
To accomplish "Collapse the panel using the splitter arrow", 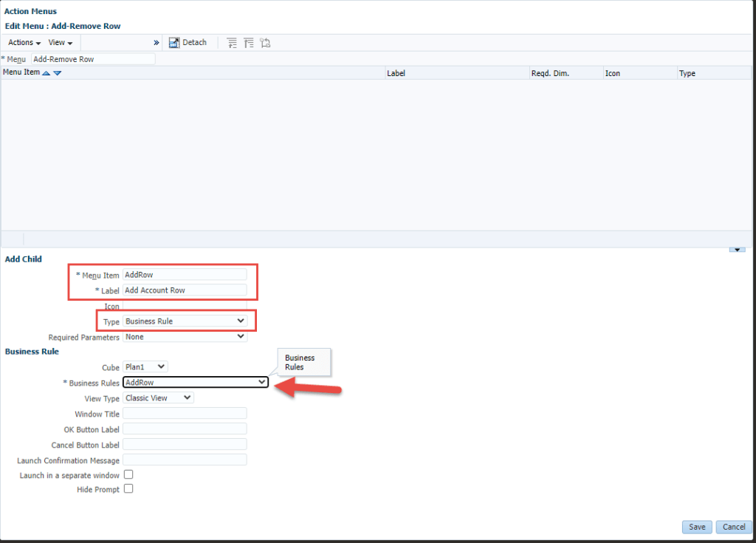I will [736, 250].
